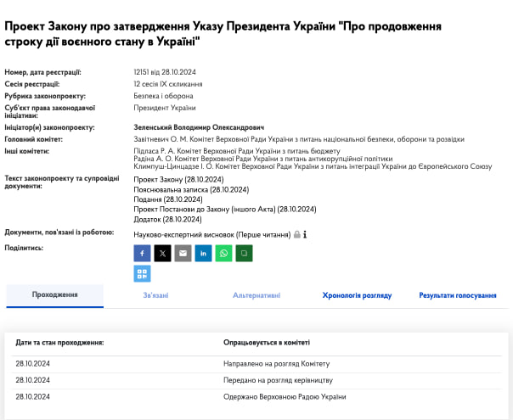513x420 pixels.
Task: Select the Хронологія розгляду tab
Action: coord(357,295)
